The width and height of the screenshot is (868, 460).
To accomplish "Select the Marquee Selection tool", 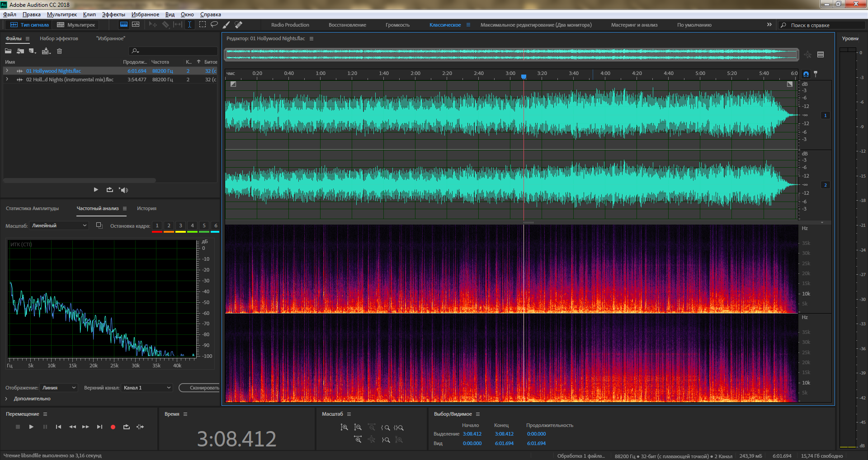I will point(203,25).
